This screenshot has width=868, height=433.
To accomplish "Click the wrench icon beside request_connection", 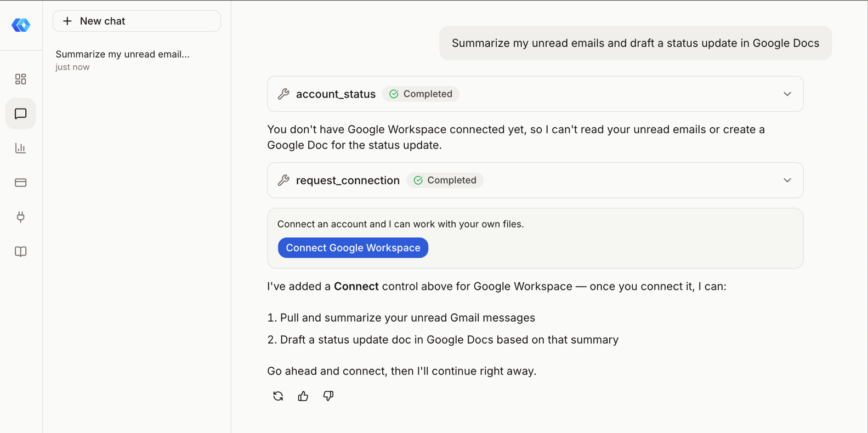I will 283,180.
